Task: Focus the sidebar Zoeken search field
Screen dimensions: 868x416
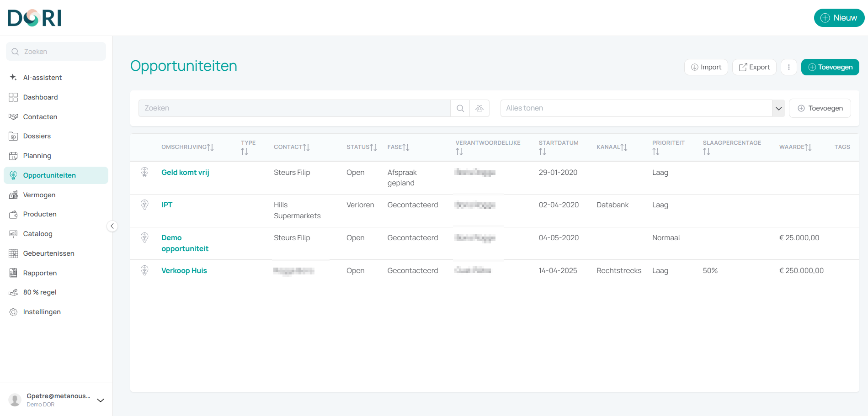Action: [x=56, y=52]
